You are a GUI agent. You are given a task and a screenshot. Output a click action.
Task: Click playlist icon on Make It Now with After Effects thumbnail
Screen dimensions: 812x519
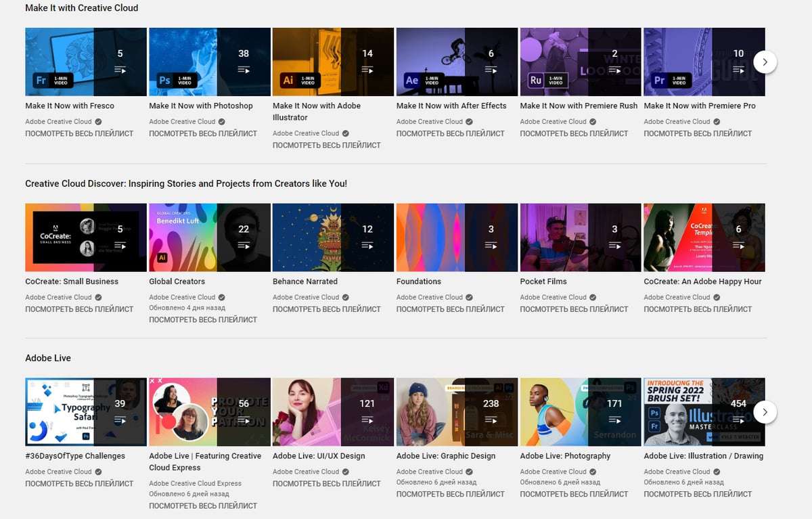point(491,70)
